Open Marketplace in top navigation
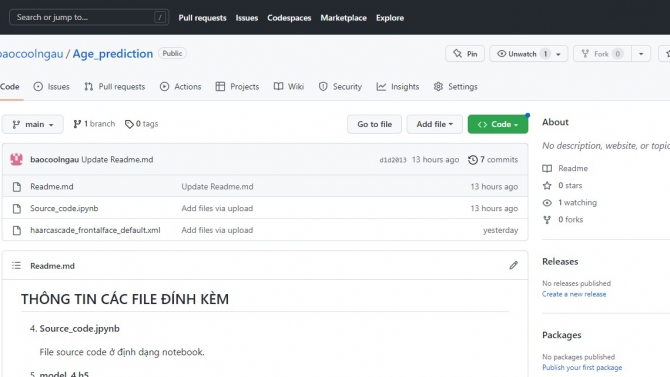Image resolution: width=670 pixels, height=377 pixels. tap(344, 18)
